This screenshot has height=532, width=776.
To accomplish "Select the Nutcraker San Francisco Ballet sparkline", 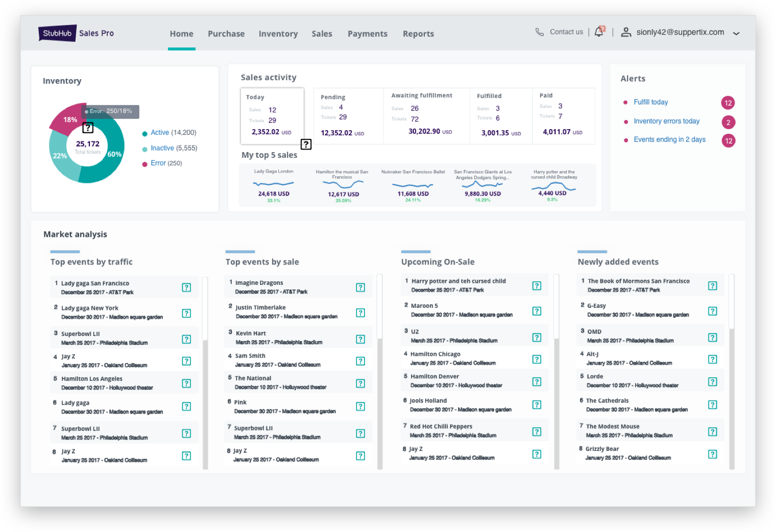I will click(413, 185).
